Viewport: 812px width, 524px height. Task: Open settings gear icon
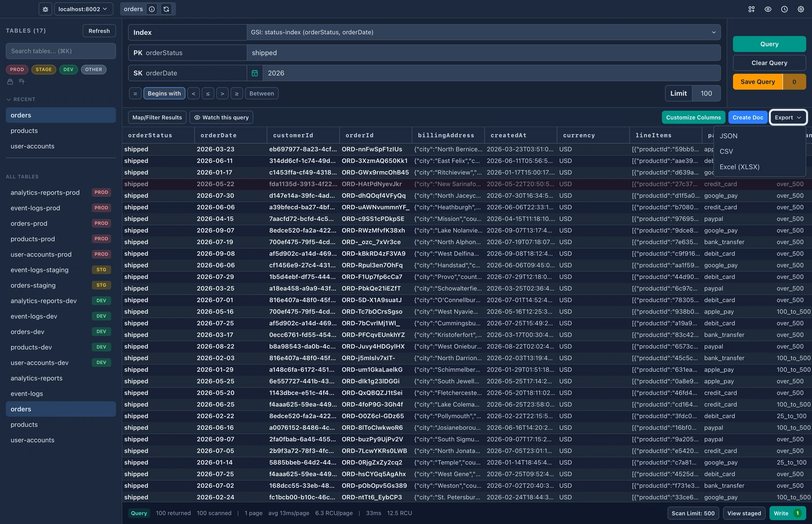801,9
